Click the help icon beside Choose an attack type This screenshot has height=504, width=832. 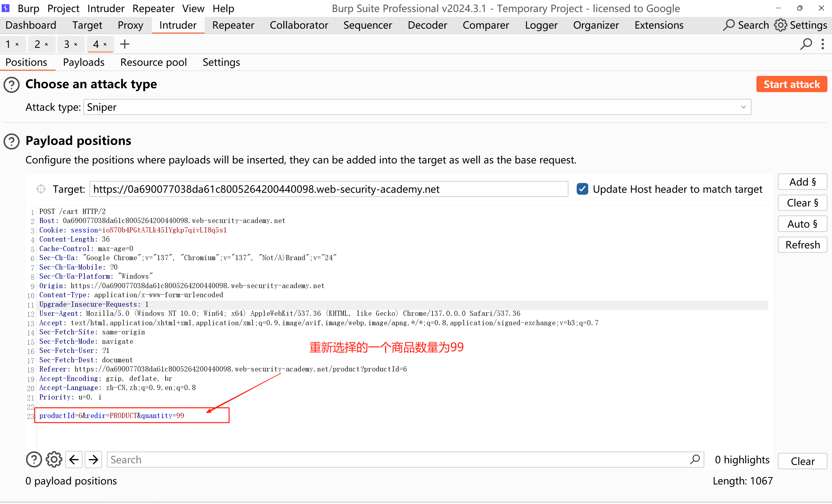coord(11,85)
